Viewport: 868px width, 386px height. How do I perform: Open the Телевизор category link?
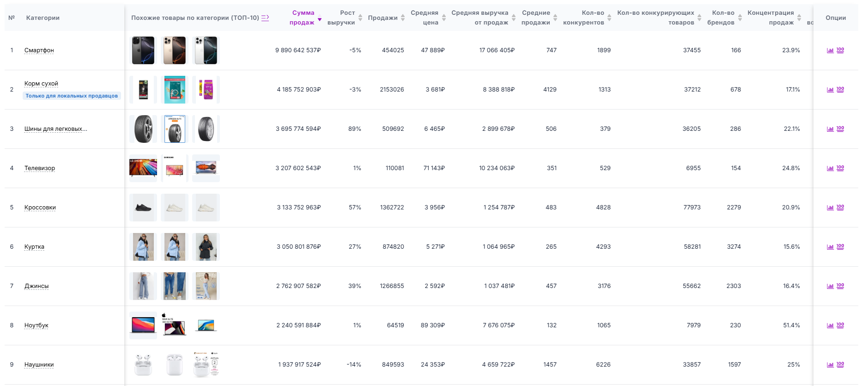40,168
